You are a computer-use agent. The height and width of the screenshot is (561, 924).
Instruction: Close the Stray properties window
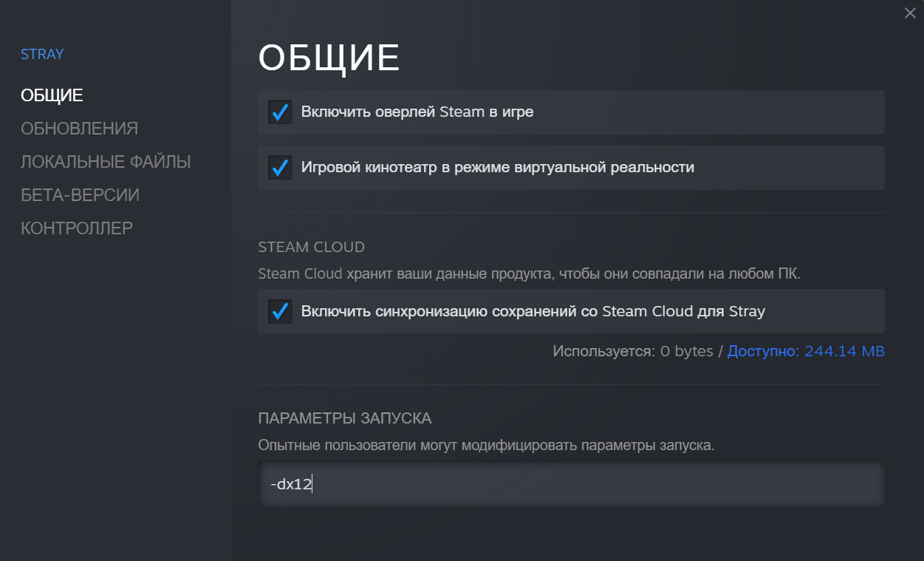910,13
